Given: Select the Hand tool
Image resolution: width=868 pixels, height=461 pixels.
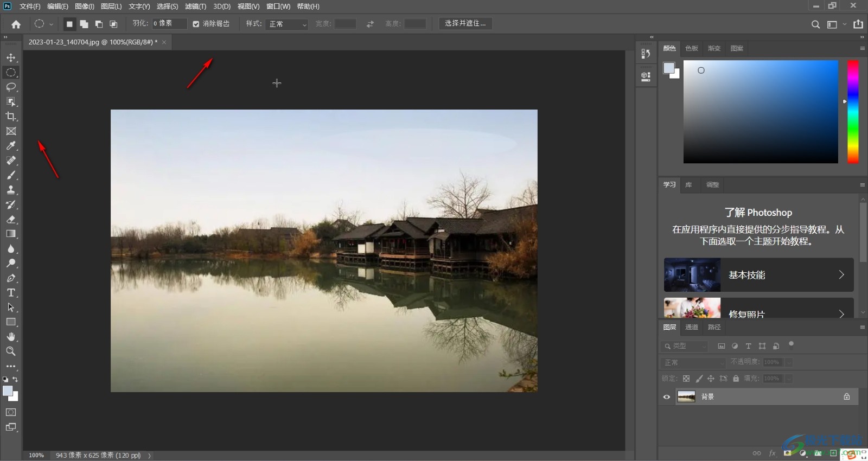Looking at the screenshot, I should [x=11, y=336].
